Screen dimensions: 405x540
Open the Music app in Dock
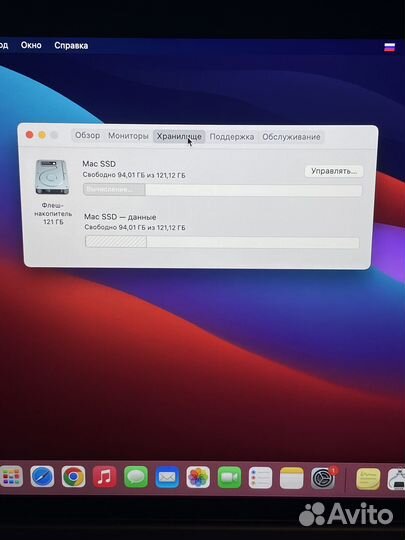click(105, 477)
